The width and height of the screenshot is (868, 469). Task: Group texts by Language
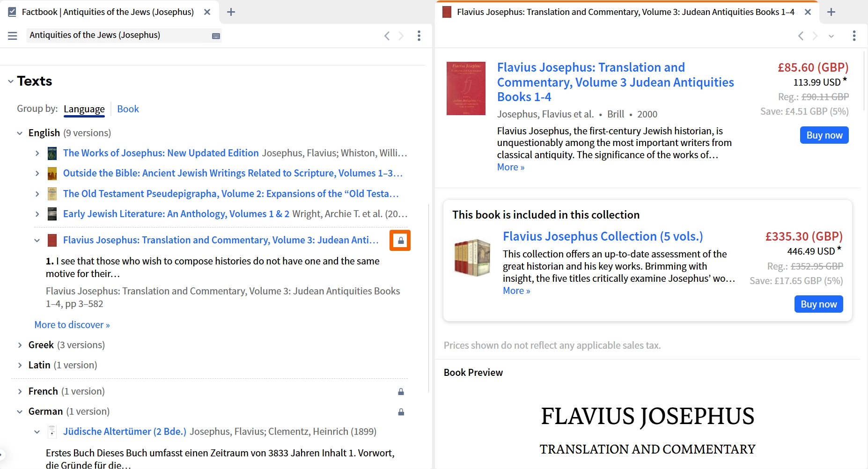pos(84,109)
